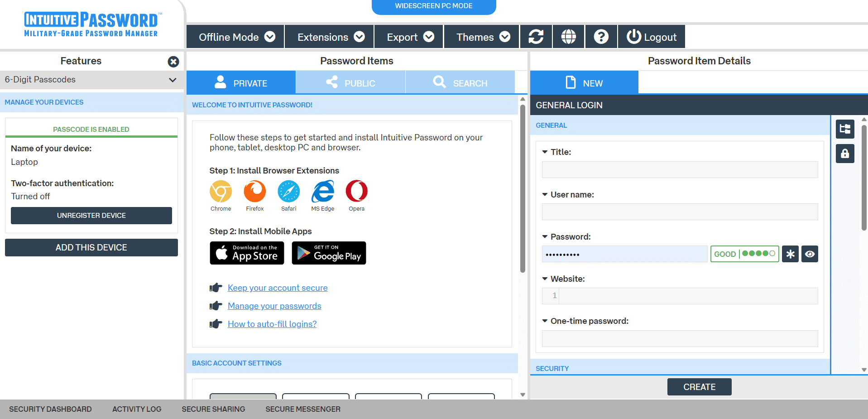Click the Website input field
Viewport: 868px width, 419px height.
680,296
